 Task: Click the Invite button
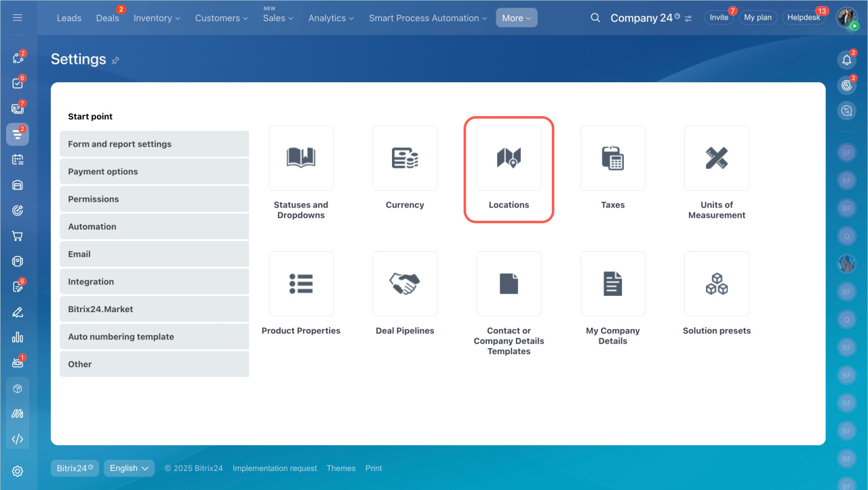[719, 18]
